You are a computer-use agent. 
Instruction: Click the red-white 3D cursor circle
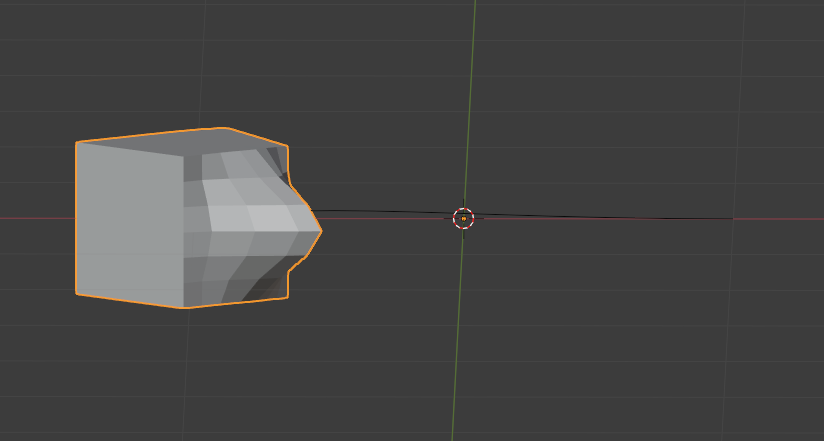464,218
